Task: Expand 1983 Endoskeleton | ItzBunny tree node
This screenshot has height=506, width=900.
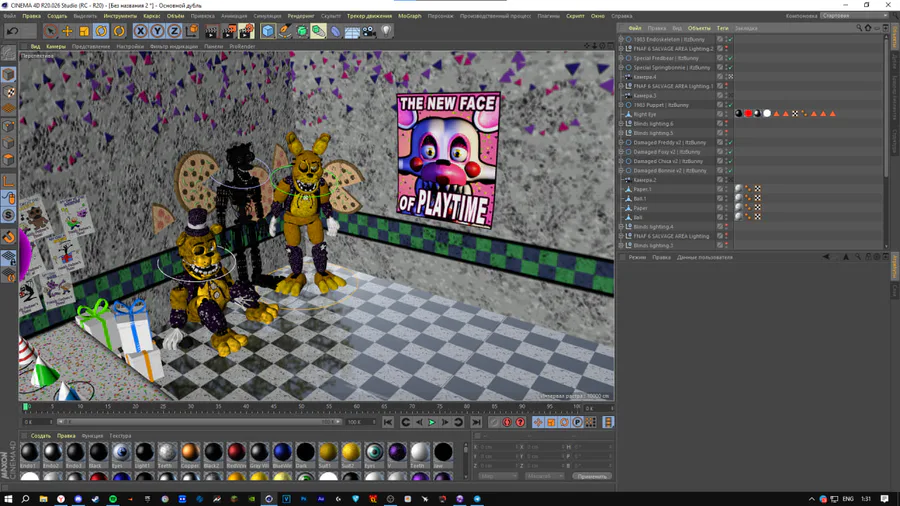Action: tap(620, 40)
